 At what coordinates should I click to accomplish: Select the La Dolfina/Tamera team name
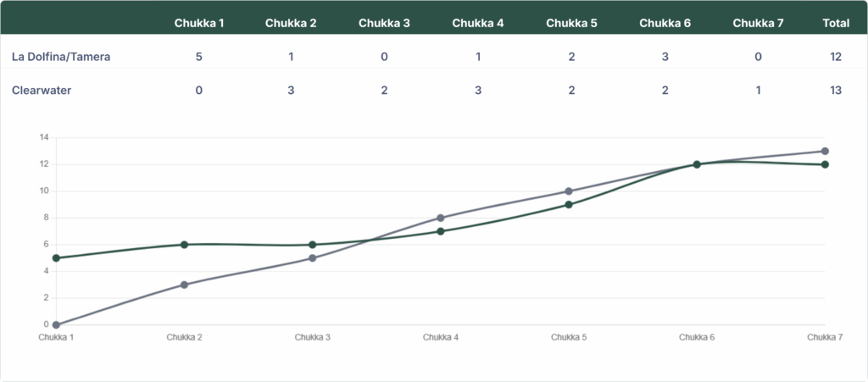pyautogui.click(x=61, y=57)
